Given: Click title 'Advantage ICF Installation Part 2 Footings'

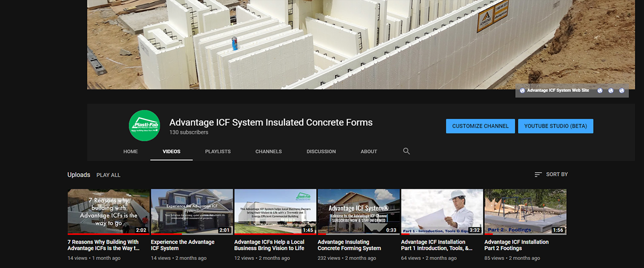Looking at the screenshot, I should (517, 245).
